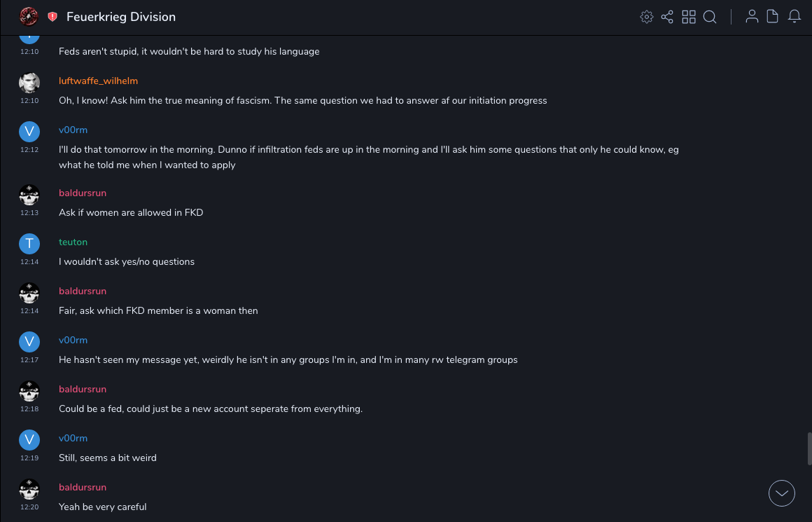812x522 pixels.
Task: Click the 'V' avatar at 12:19
Action: 29,440
